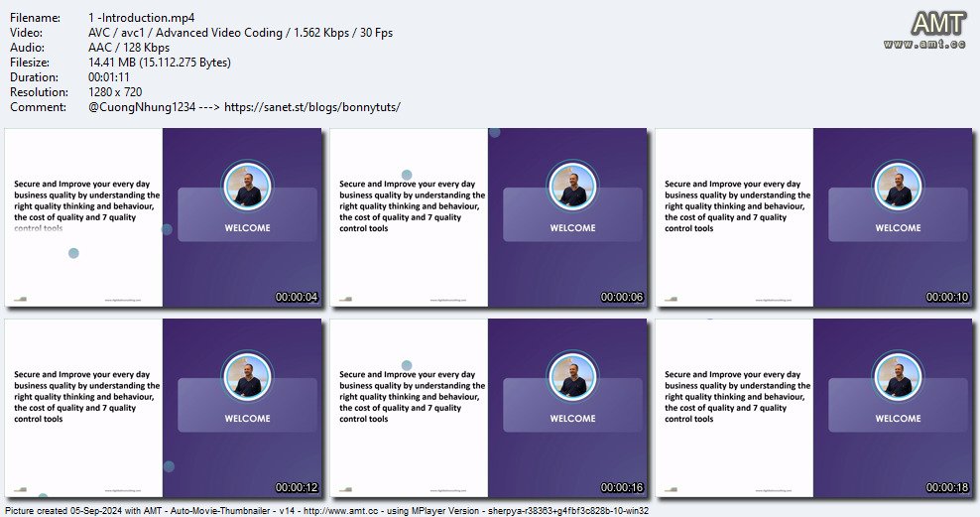This screenshot has width=980, height=517.
Task: Click the presenter avatar in the 00:00:10 frame
Action: (x=898, y=187)
